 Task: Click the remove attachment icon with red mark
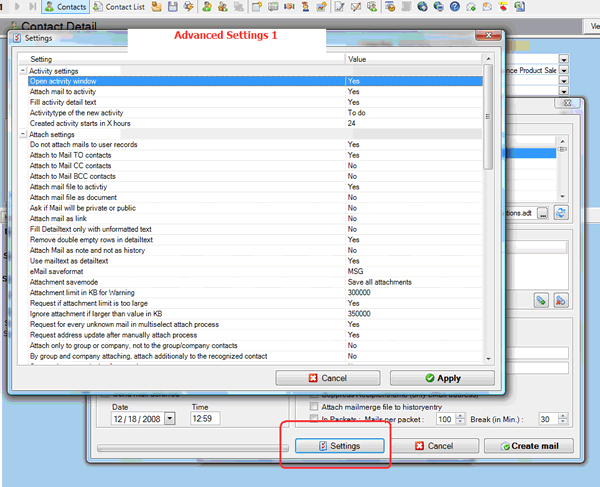pyautogui.click(x=561, y=299)
